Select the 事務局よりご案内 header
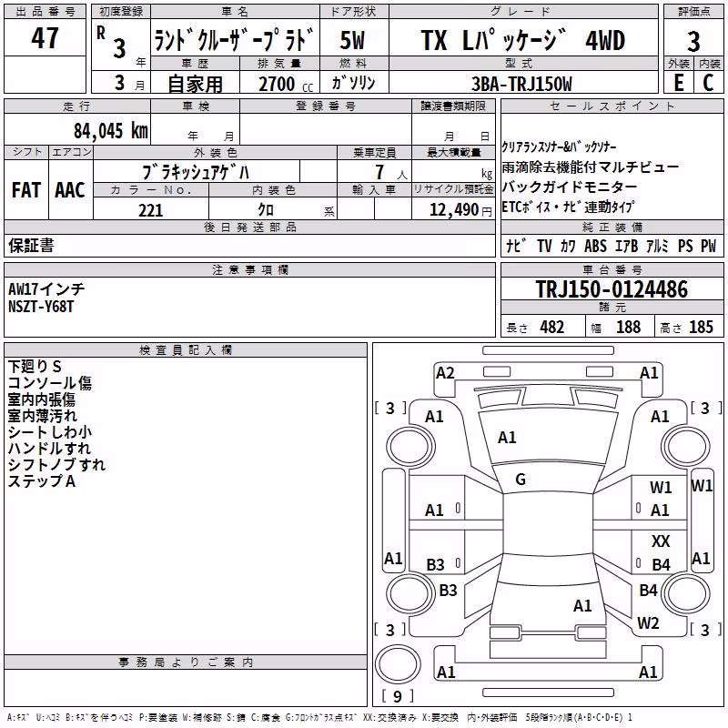 coord(186,662)
